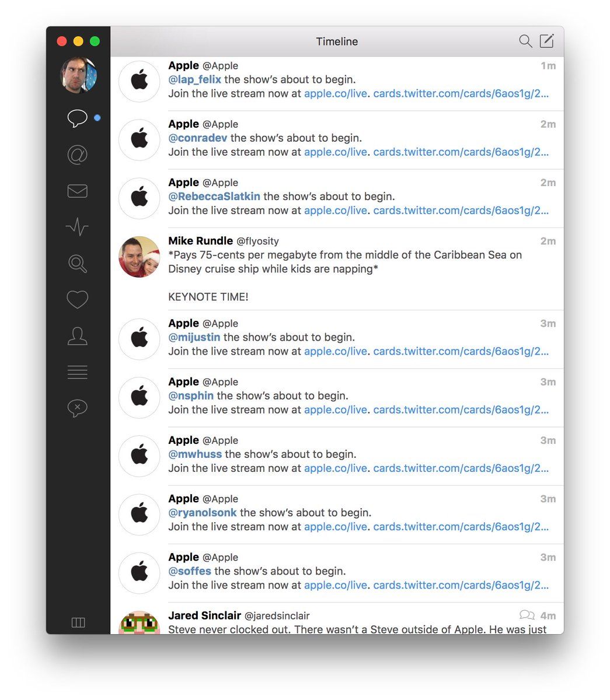Open the Lists tab icon
Image resolution: width=610 pixels, height=700 pixels.
click(x=77, y=372)
